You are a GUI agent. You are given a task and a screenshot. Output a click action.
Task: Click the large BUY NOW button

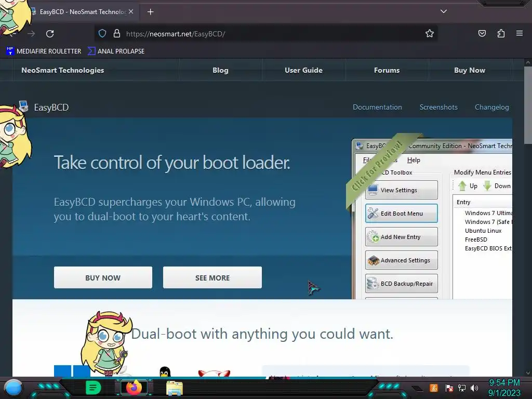tap(103, 277)
